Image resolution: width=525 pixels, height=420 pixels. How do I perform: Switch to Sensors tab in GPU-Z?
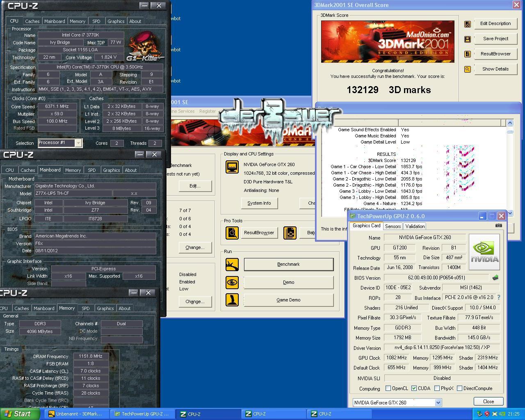tap(393, 226)
